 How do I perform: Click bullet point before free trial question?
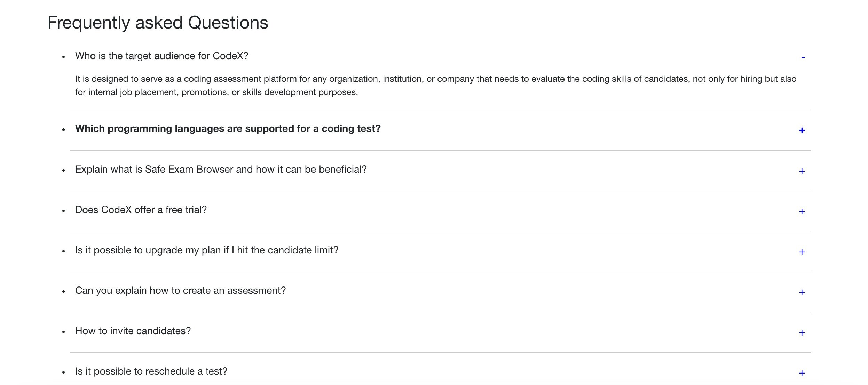tap(63, 211)
